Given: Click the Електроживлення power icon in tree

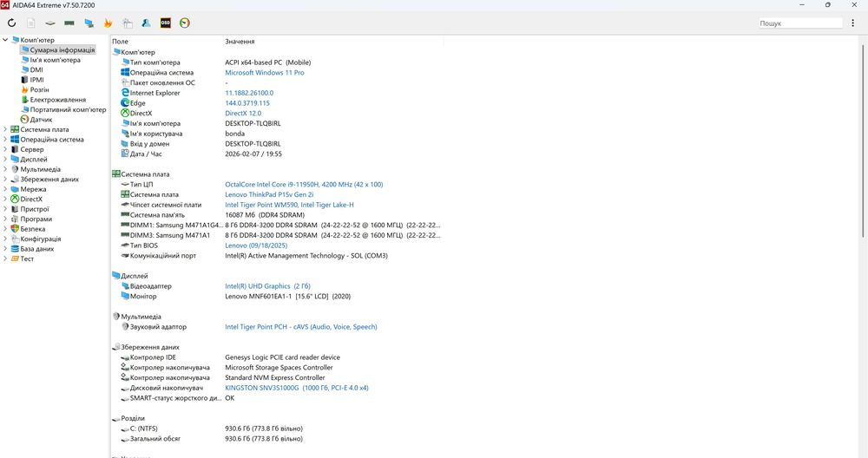Looking at the screenshot, I should (24, 100).
